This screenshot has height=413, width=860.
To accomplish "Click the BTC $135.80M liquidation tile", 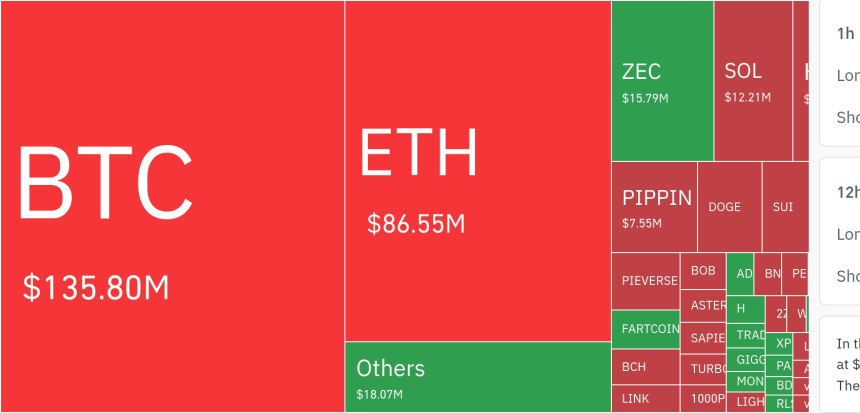I will [172, 206].
